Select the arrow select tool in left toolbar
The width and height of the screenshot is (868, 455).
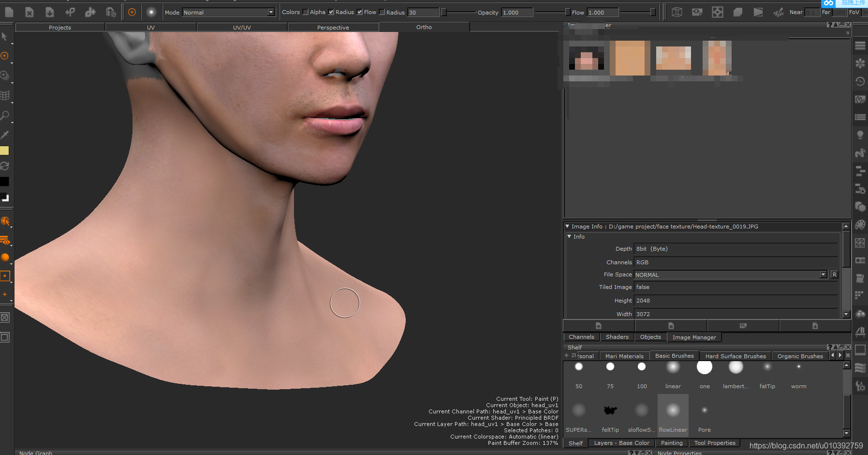click(x=5, y=36)
